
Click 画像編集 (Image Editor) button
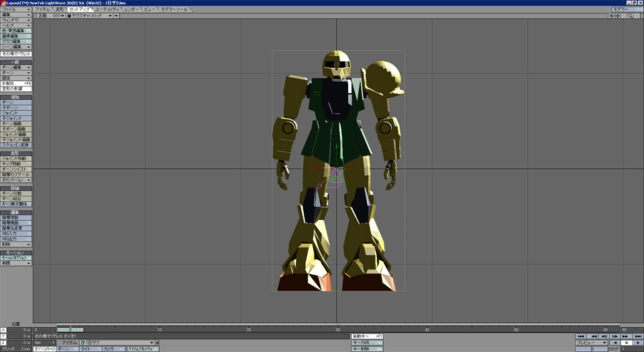tap(16, 36)
